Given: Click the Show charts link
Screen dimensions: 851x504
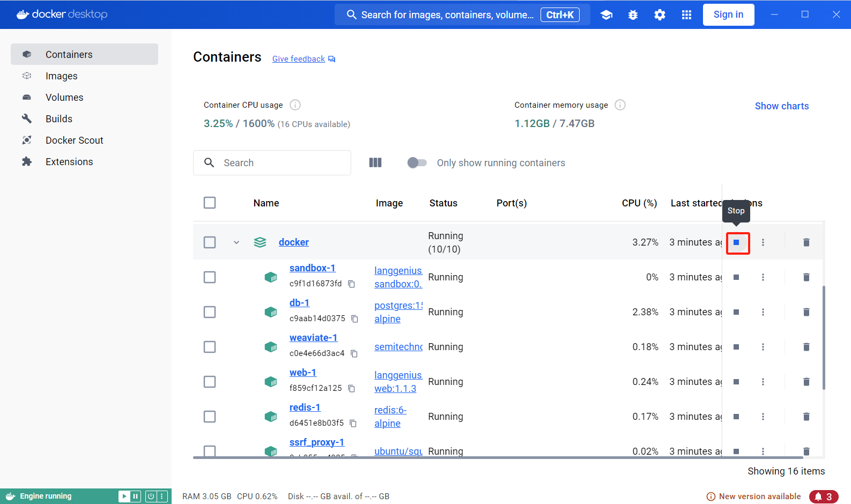Looking at the screenshot, I should coord(782,106).
